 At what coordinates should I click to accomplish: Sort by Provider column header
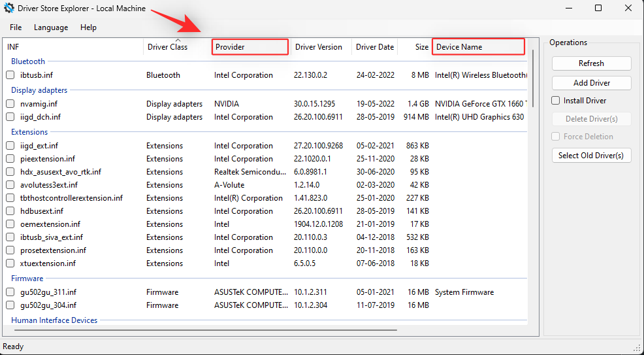pyautogui.click(x=250, y=47)
